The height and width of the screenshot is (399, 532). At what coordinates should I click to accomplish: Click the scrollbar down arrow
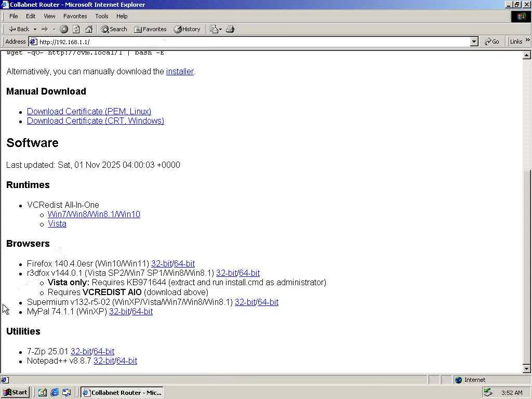[527, 368]
